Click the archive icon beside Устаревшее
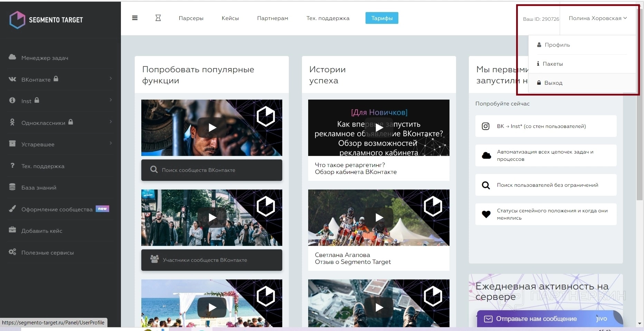The width and height of the screenshot is (644, 331). click(x=12, y=144)
